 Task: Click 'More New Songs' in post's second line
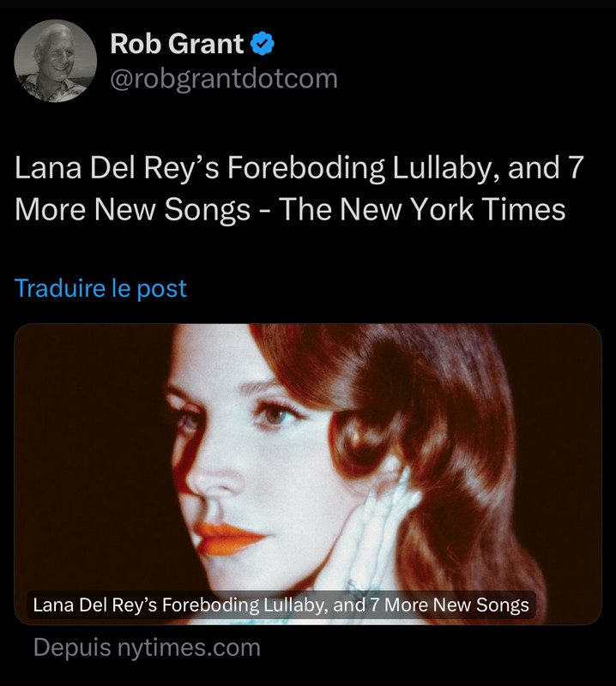[x=133, y=209]
